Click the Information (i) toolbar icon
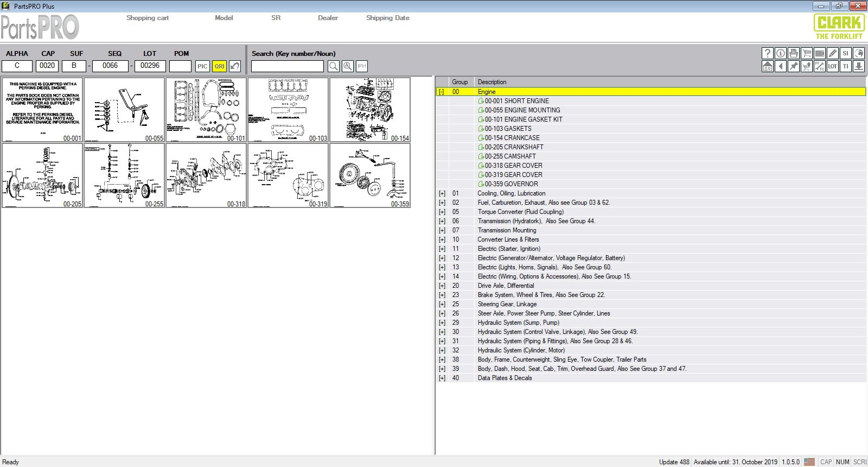 click(781, 53)
